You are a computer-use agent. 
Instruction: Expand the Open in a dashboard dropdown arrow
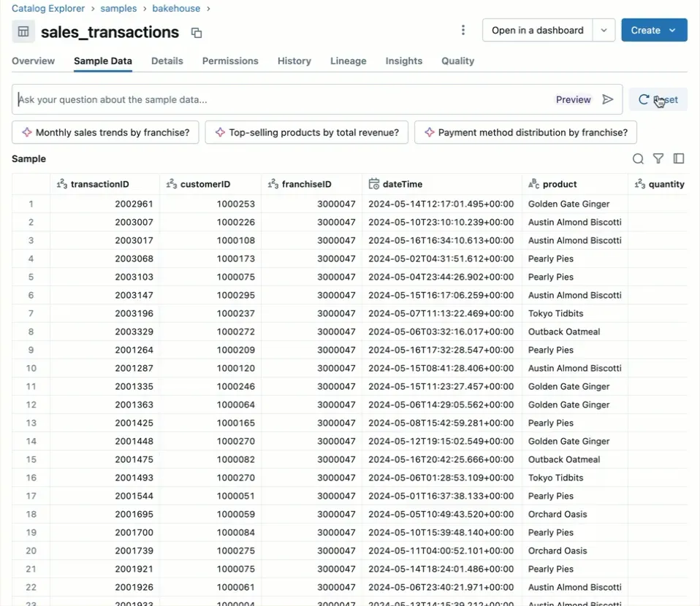tap(604, 30)
